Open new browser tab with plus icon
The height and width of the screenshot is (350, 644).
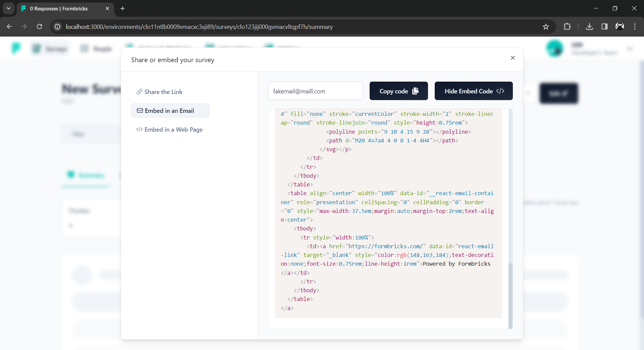pos(123,8)
